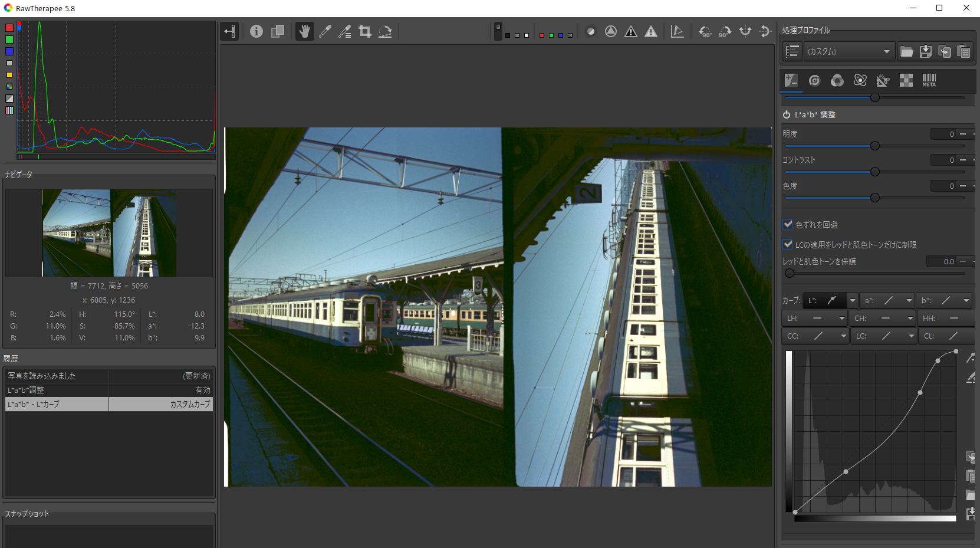Load a processing profile from file
This screenshot has height=548, width=980.
pos(907,51)
